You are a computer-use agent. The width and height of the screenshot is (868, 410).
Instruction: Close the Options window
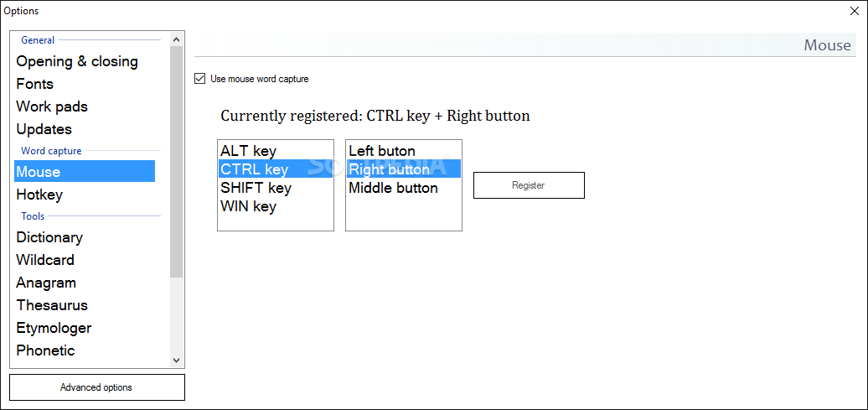point(855,11)
